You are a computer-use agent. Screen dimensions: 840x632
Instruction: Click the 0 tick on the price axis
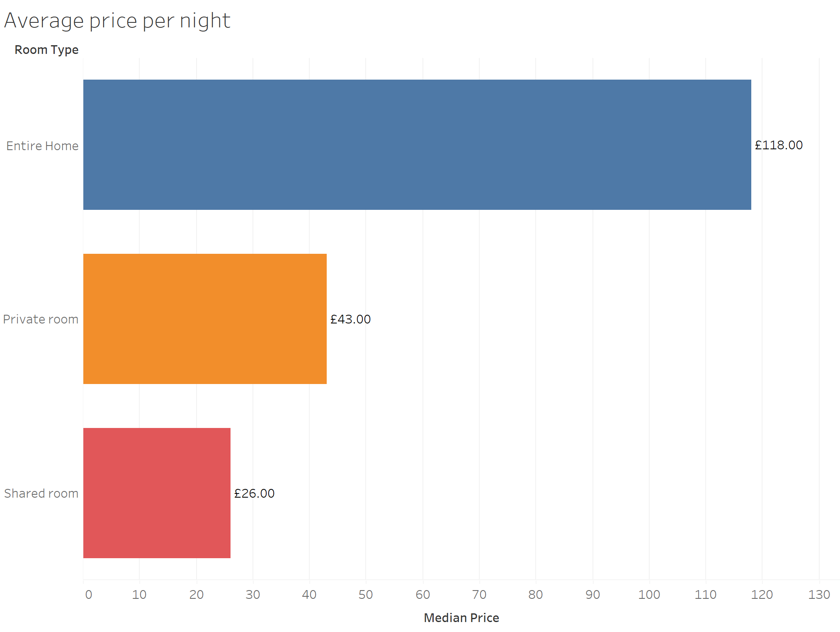88,595
